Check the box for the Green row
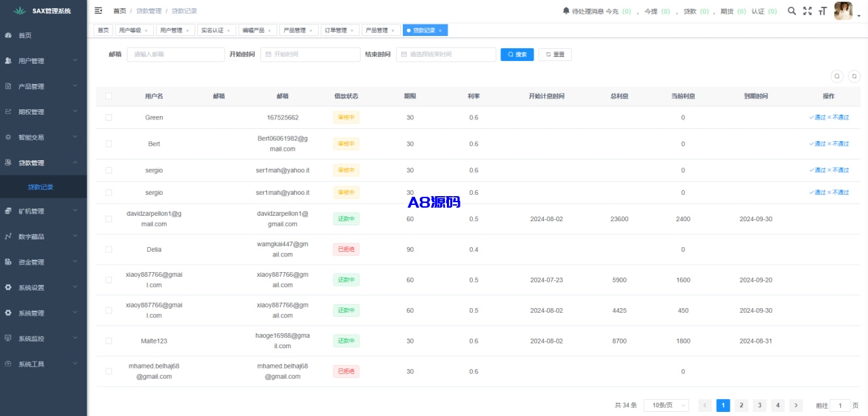The height and width of the screenshot is (416, 868). click(108, 117)
